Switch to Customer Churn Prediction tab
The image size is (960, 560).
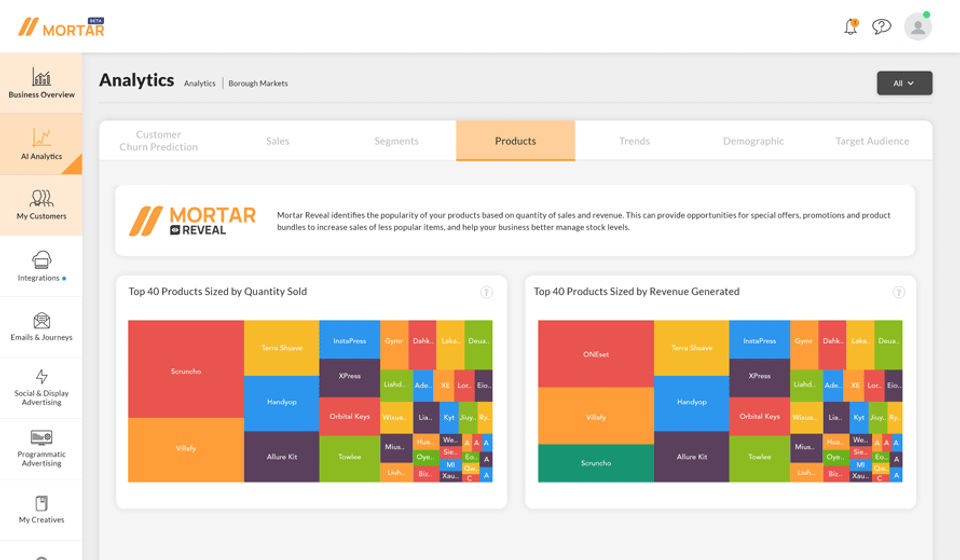pos(159,141)
